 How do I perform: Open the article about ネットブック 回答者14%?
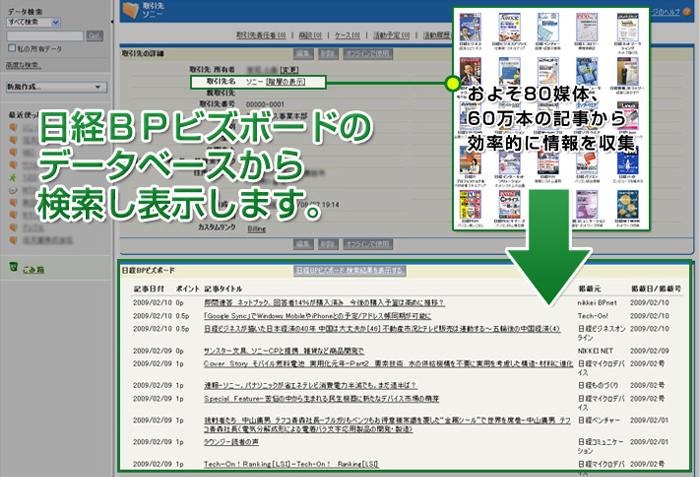coord(324,302)
